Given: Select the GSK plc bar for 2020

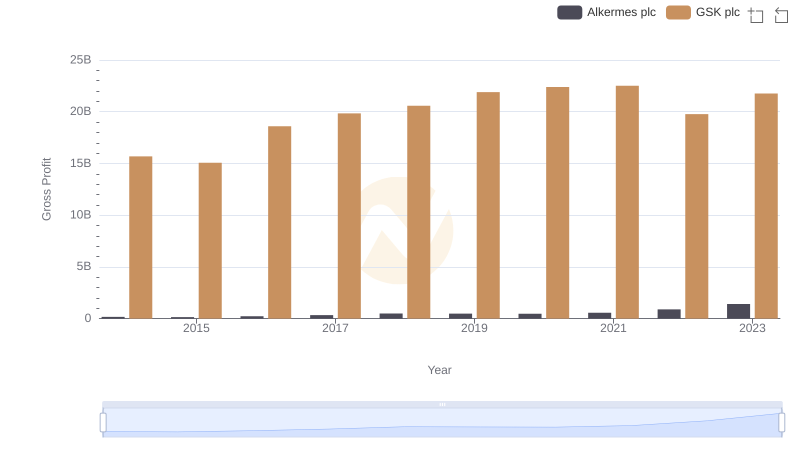Looking at the screenshot, I should (558, 203).
